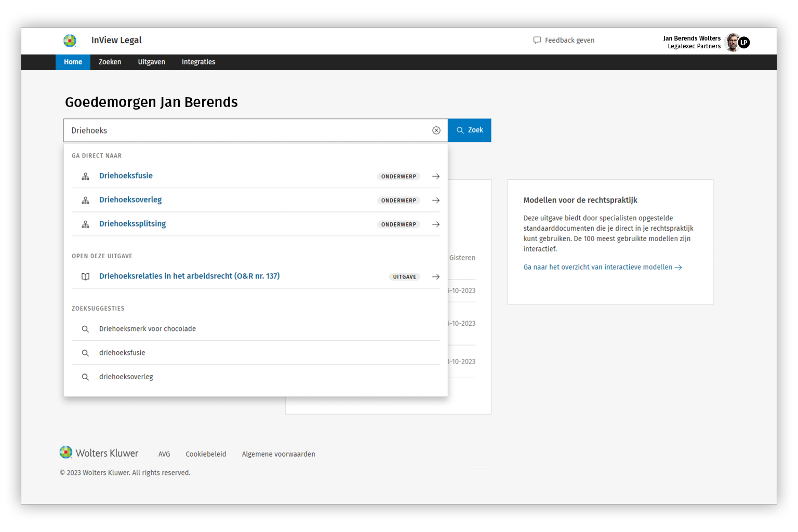The height and width of the screenshot is (532, 798).
Task: Open the AVG footer link
Action: 164,454
